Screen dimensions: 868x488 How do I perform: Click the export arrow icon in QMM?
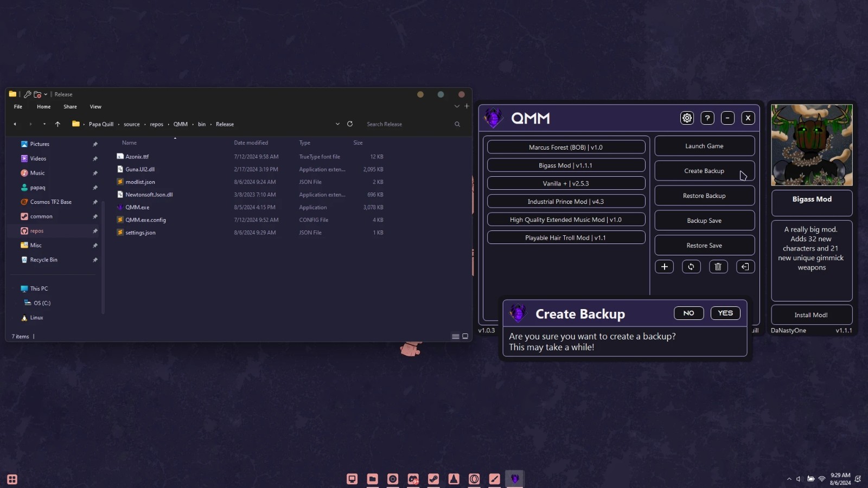pyautogui.click(x=745, y=267)
